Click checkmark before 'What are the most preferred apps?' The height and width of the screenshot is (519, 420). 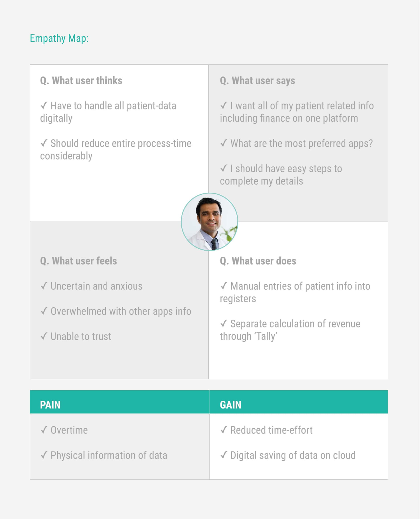click(224, 143)
